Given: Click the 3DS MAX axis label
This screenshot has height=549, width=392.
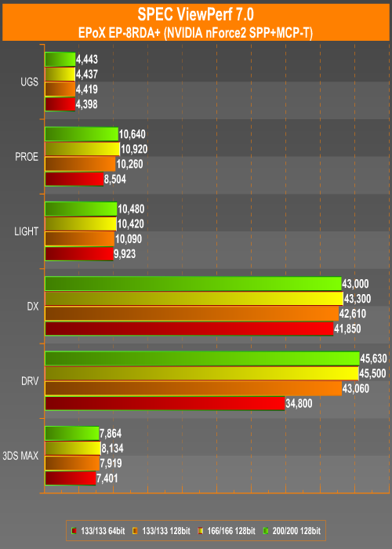Looking at the screenshot, I should [x=20, y=456].
